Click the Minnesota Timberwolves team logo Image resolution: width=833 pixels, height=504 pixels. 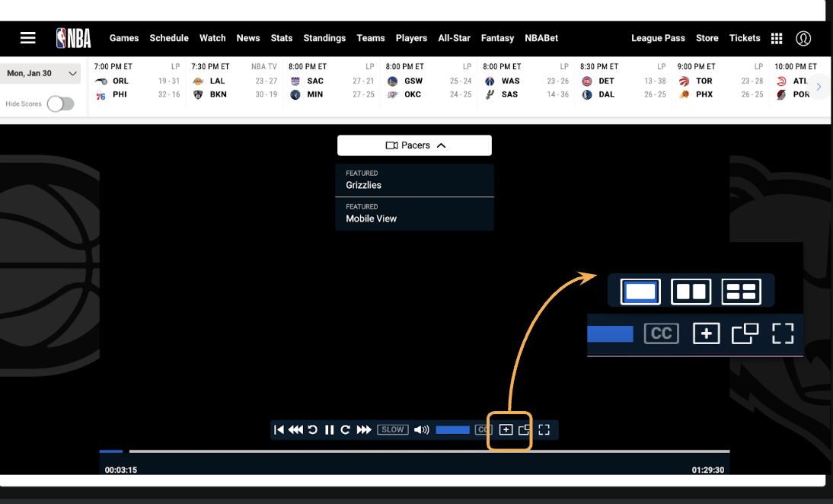(295, 94)
